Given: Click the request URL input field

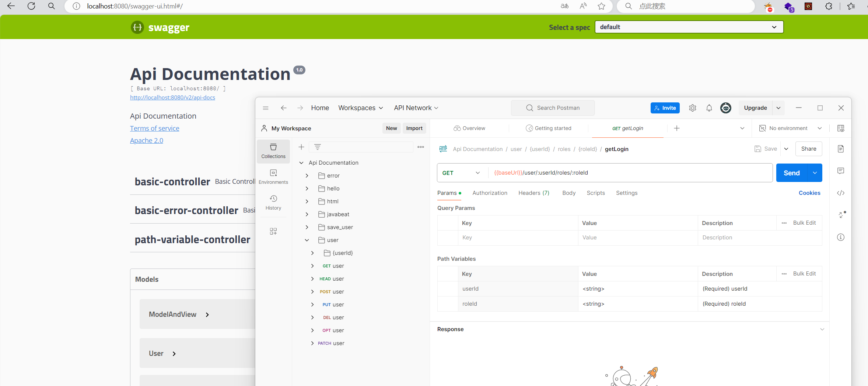Looking at the screenshot, I should pyautogui.click(x=630, y=173).
